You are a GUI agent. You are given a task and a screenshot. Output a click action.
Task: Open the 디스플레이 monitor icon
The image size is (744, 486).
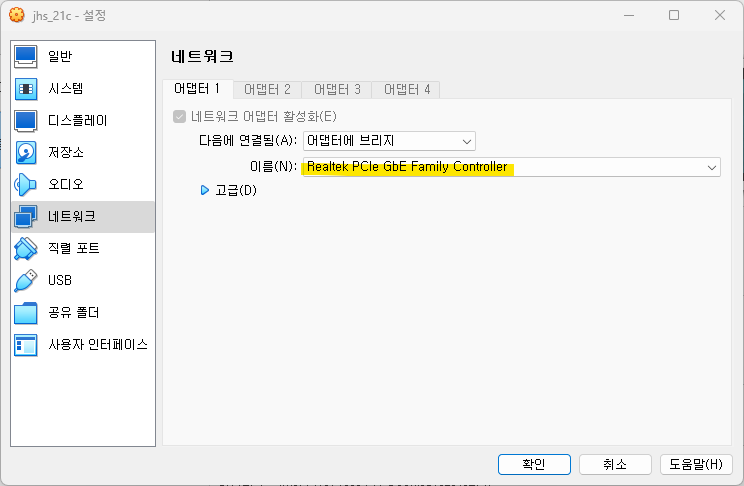pyautogui.click(x=26, y=121)
